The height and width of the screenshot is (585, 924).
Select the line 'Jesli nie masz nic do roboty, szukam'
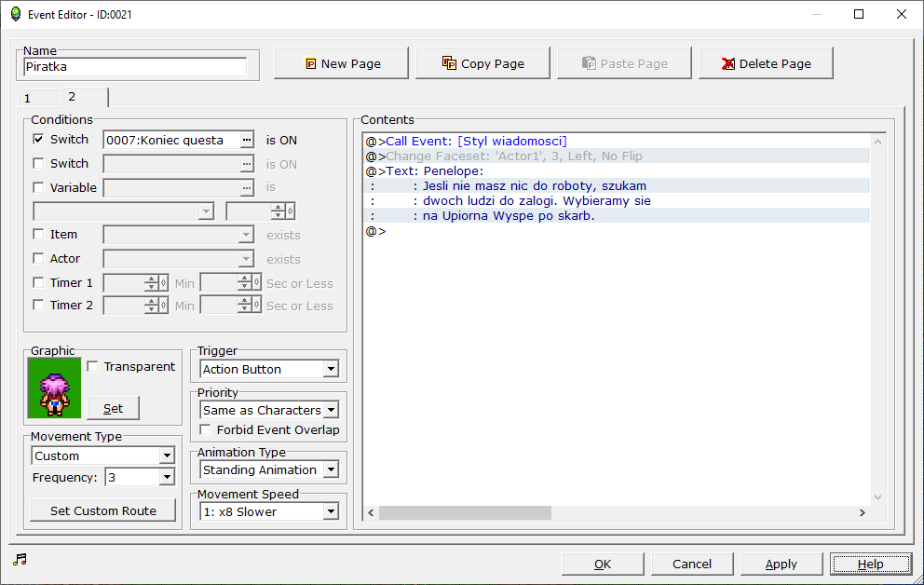[x=617, y=186]
